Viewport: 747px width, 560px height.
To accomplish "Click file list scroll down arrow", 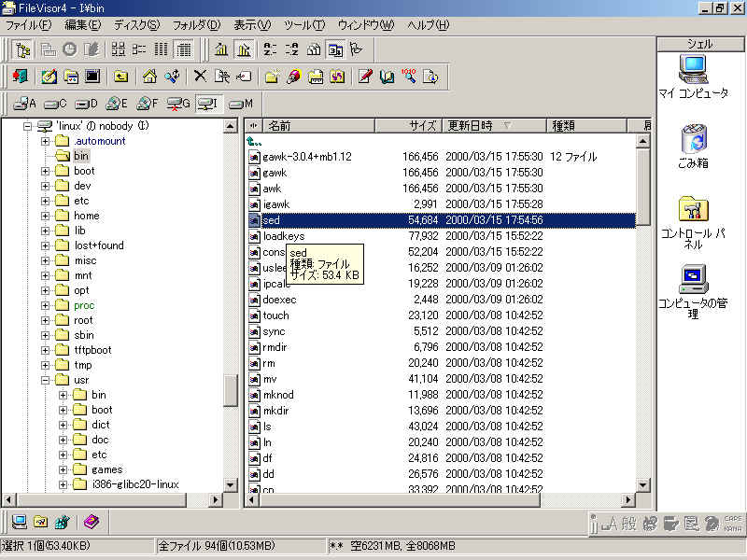I will [x=643, y=485].
